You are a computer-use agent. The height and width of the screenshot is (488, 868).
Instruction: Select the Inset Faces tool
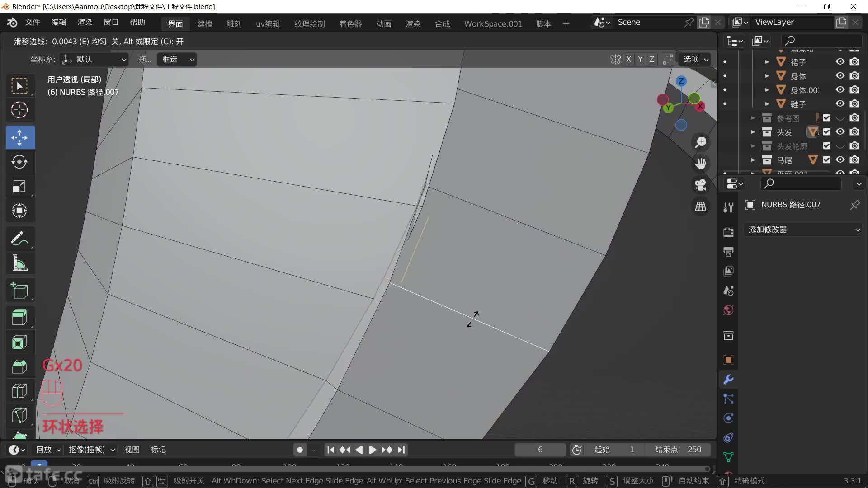pyautogui.click(x=19, y=342)
